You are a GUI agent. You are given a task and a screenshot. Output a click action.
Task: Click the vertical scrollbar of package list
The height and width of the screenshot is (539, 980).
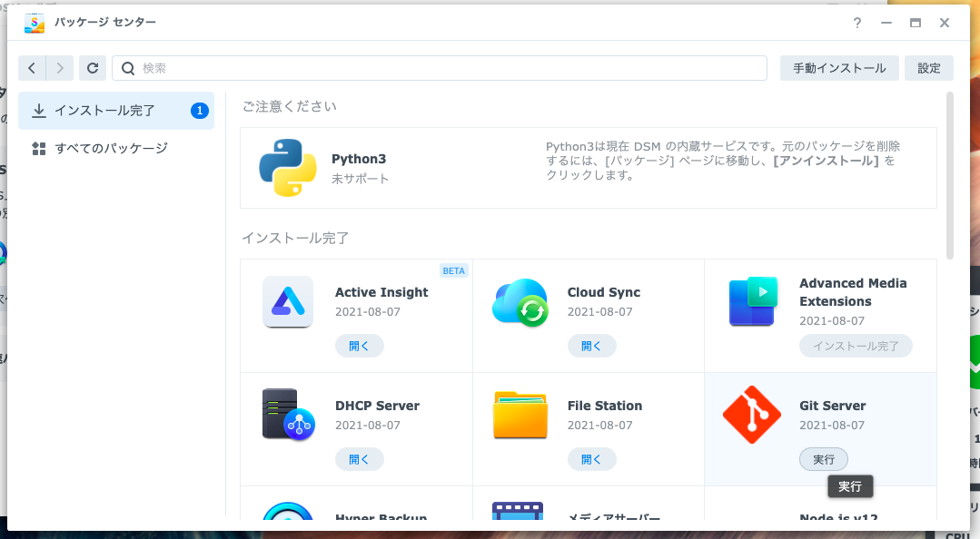(x=950, y=175)
